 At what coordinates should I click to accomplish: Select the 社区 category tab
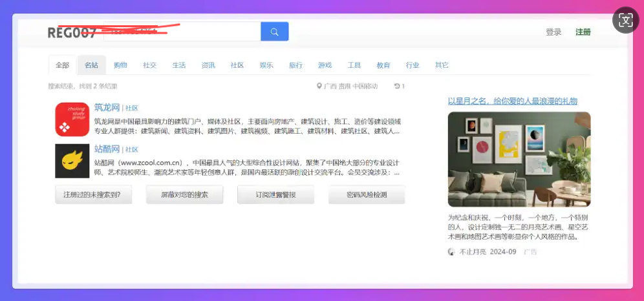[237, 65]
